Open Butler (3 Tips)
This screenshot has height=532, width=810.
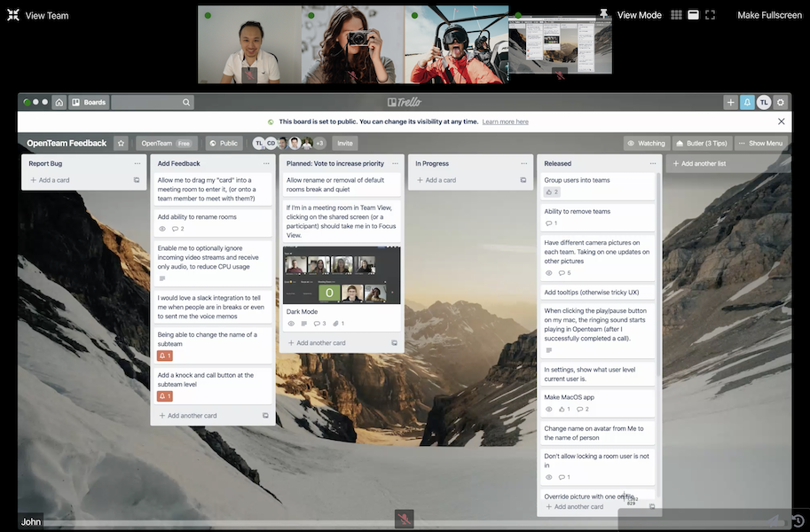[702, 143]
